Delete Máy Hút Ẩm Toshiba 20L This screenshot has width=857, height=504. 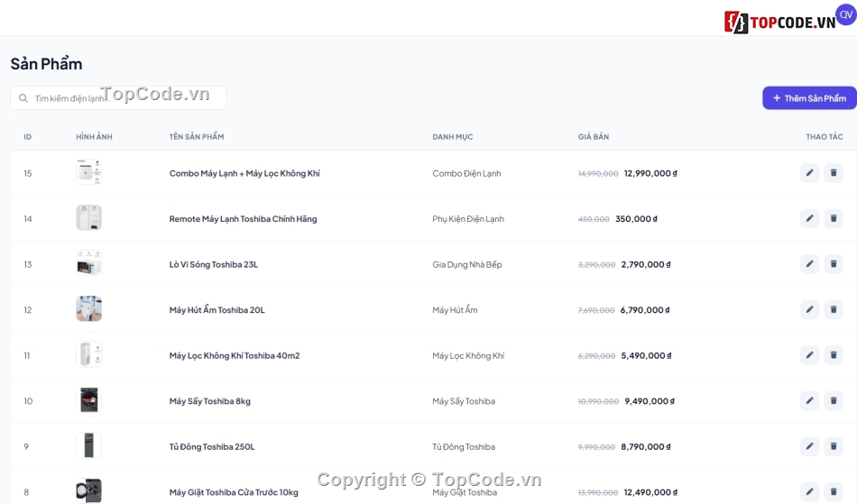click(834, 309)
